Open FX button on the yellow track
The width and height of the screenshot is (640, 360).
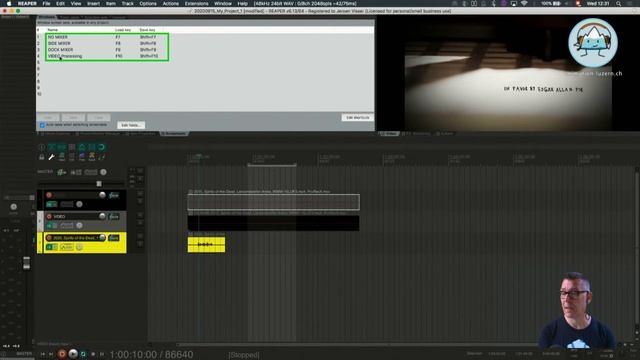114,238
